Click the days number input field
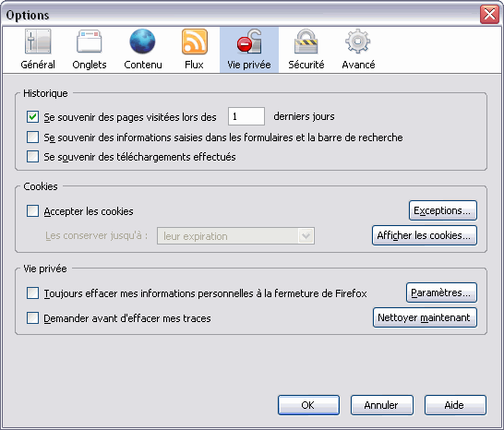Image resolution: width=504 pixels, height=430 pixels. coord(246,116)
